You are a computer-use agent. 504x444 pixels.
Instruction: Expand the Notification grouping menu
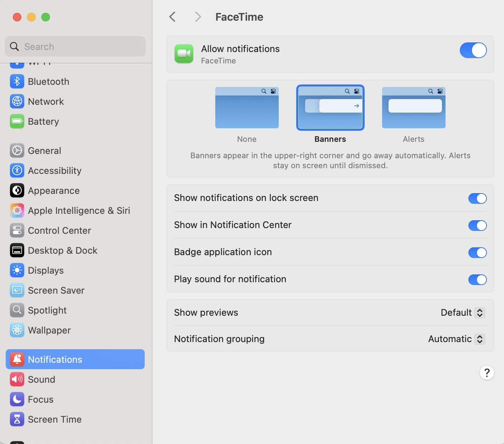click(456, 339)
